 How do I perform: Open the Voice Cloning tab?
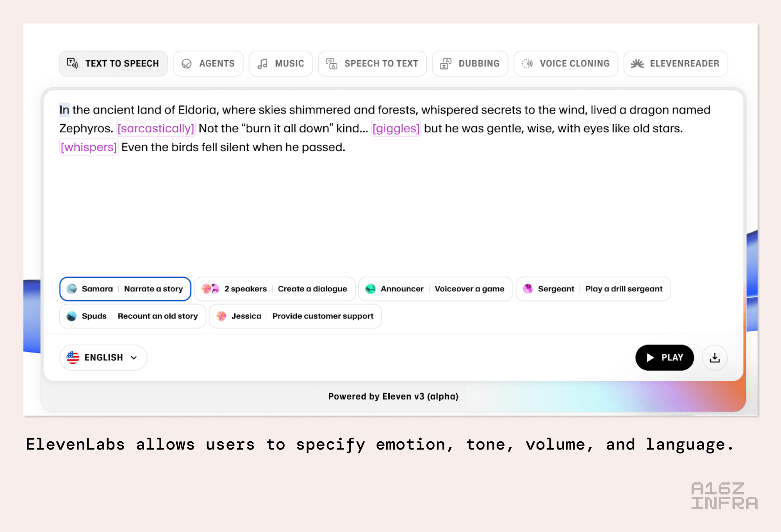click(566, 64)
